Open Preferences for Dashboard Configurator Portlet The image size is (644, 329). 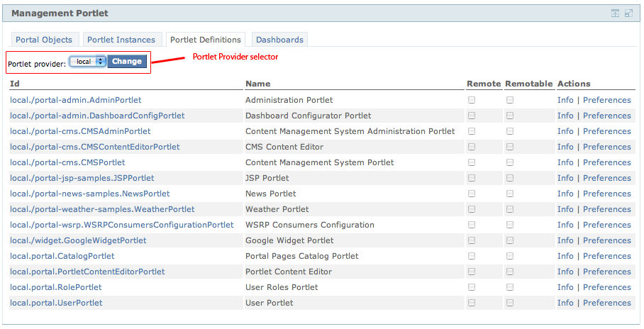[606, 116]
